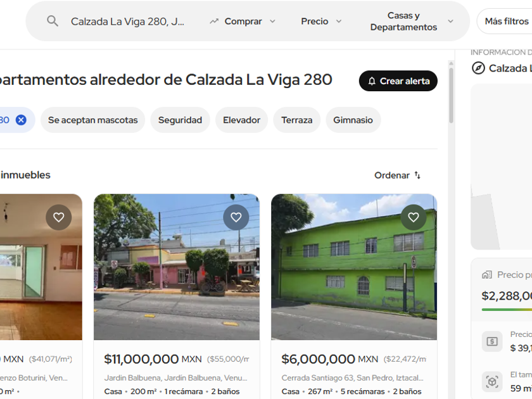Image resolution: width=532 pixels, height=399 pixels.
Task: Click the bell icon in Crear alerta
Action: 372,81
